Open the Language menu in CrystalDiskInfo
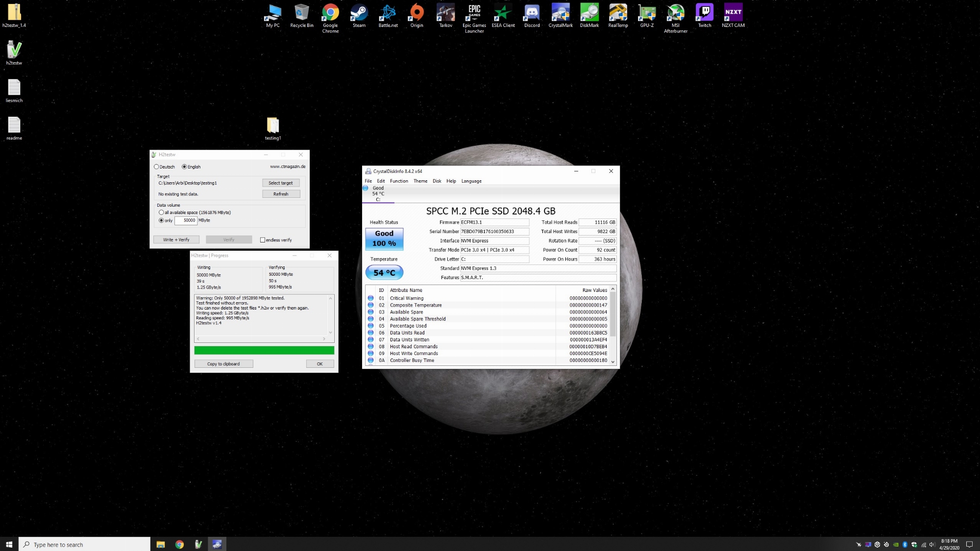 coord(471,181)
